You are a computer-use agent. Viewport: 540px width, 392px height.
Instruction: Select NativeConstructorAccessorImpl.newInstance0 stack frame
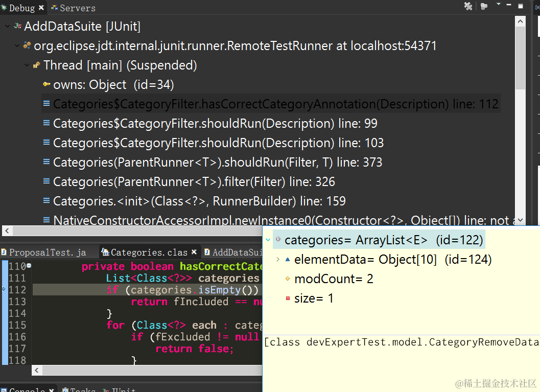tap(284, 220)
